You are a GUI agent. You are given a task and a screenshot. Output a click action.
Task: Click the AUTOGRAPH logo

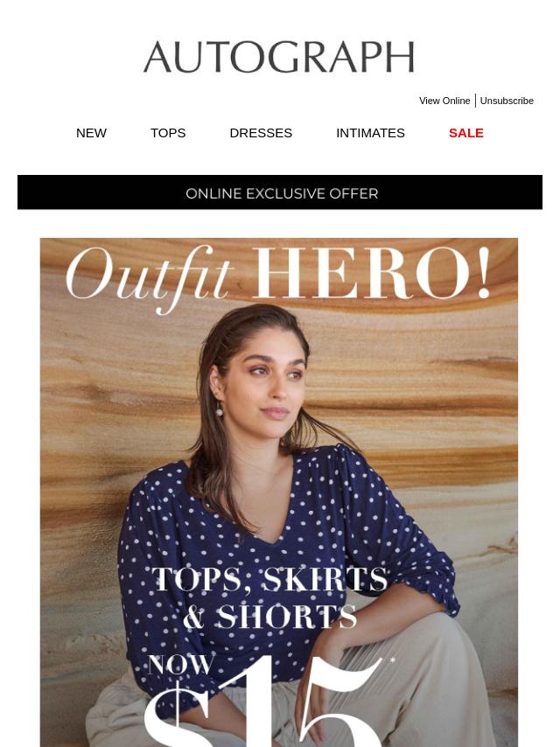tap(279, 57)
